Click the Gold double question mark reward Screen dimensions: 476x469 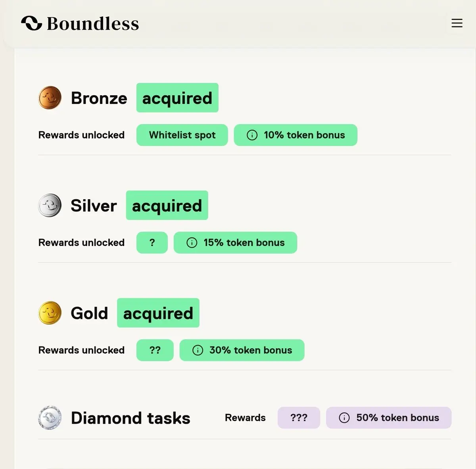tap(155, 350)
